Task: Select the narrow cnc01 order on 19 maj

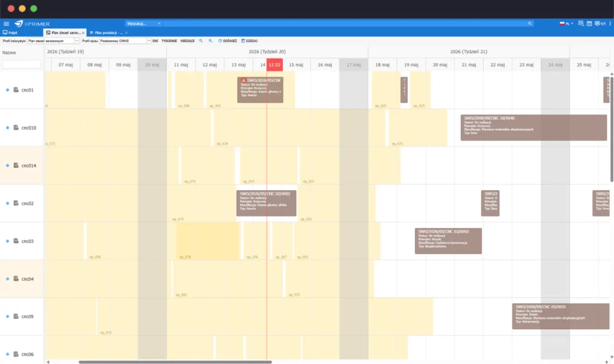Action: tap(404, 90)
